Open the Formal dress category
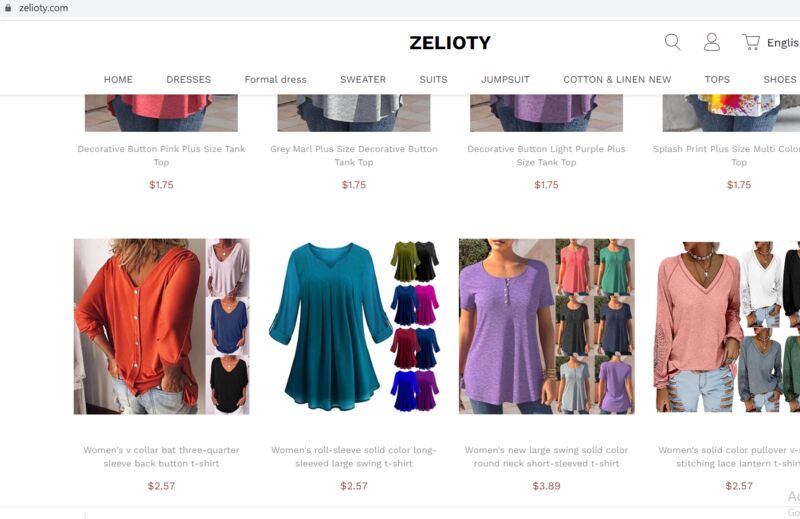The width and height of the screenshot is (800, 519). click(276, 80)
